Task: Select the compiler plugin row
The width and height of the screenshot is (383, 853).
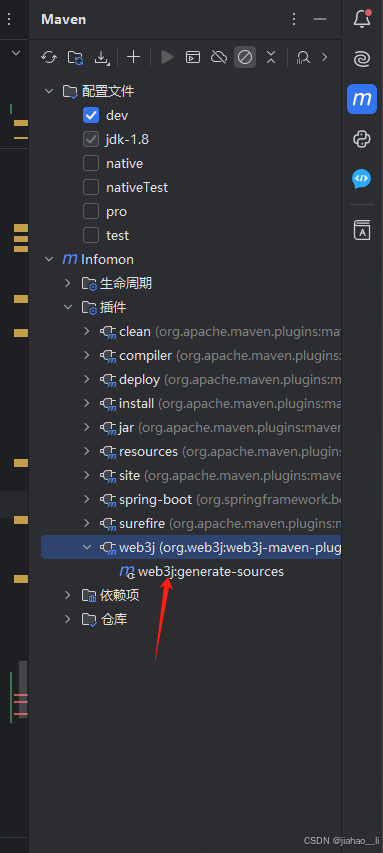Action: [190, 355]
